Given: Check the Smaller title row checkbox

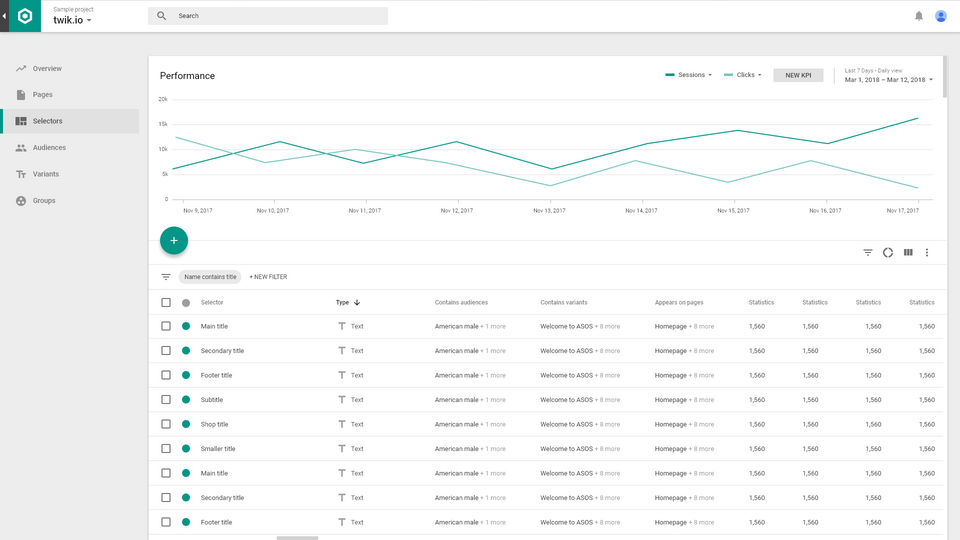Looking at the screenshot, I should (166, 449).
